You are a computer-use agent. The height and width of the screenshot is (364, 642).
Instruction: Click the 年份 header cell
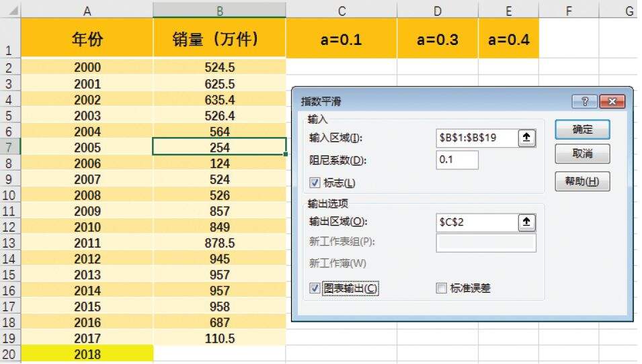point(87,38)
